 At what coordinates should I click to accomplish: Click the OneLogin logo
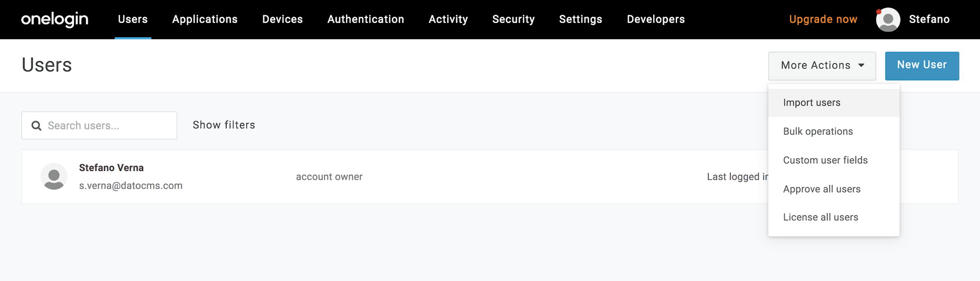(55, 19)
